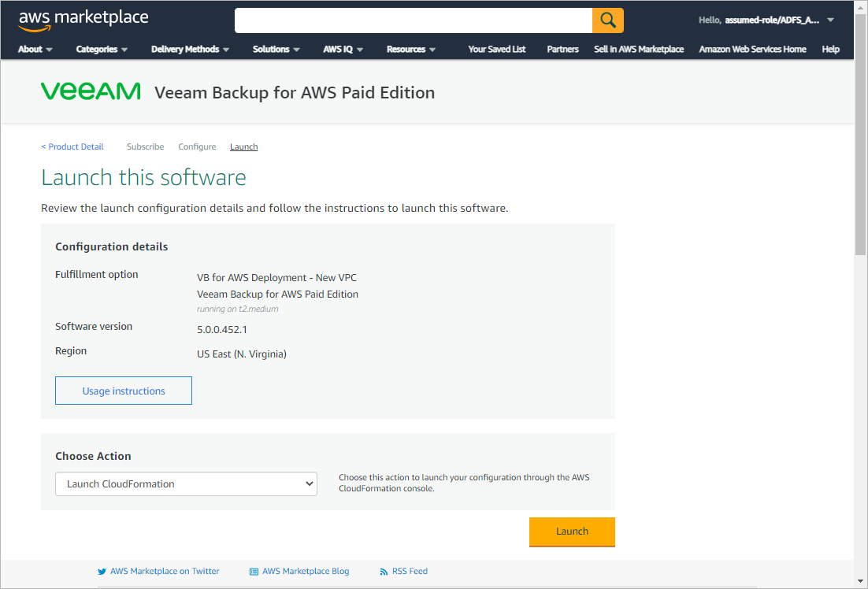Open the Partners page
Image resolution: width=868 pixels, height=589 pixels.
[562, 50]
